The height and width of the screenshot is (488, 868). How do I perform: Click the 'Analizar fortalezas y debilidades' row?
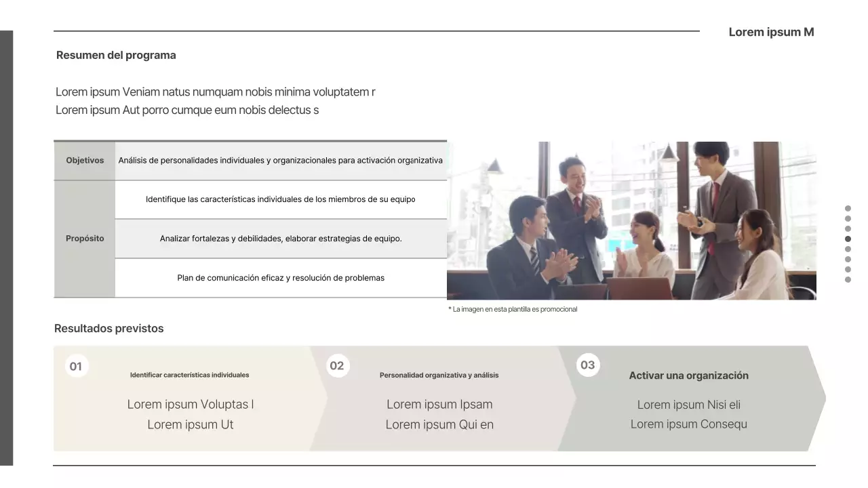pyautogui.click(x=281, y=239)
